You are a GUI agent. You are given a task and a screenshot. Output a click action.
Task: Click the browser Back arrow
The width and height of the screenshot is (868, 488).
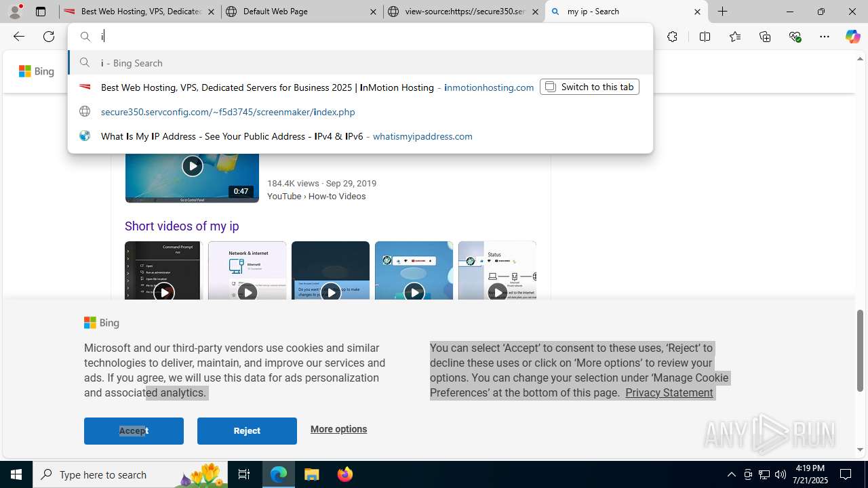(x=18, y=37)
